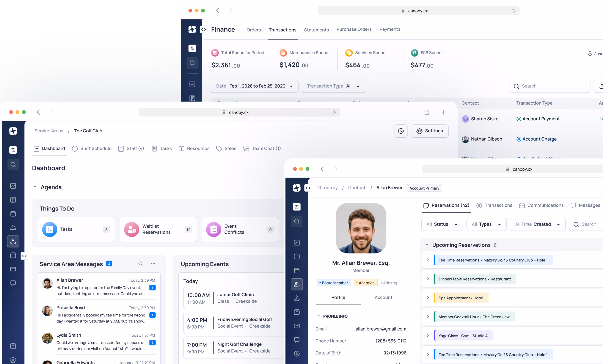
Task: Click Search field in reservations filters
Action: (586, 224)
